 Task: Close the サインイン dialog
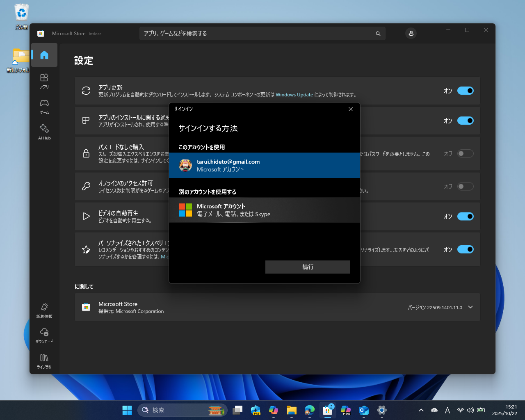tap(351, 109)
